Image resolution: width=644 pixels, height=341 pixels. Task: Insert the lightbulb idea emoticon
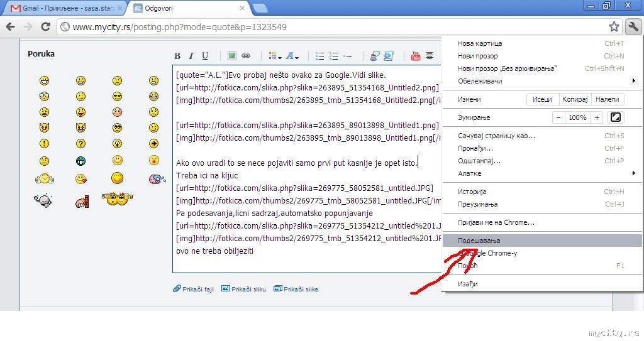click(117, 143)
